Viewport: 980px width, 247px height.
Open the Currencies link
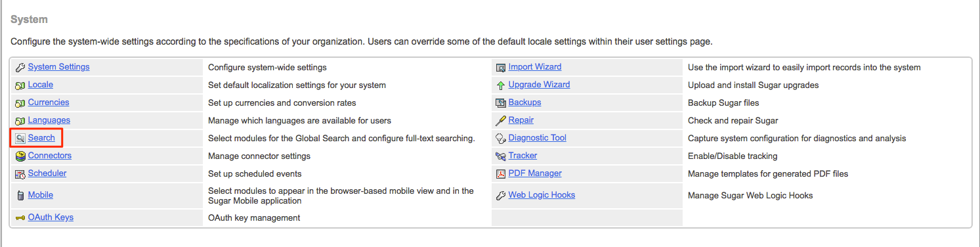coord(49,102)
